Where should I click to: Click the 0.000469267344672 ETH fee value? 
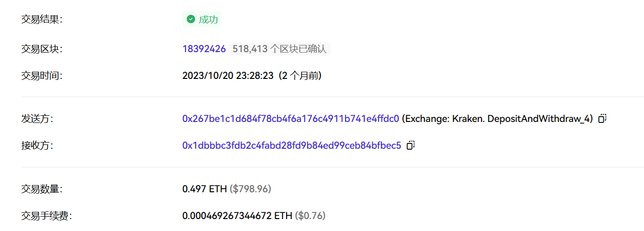[x=237, y=216]
